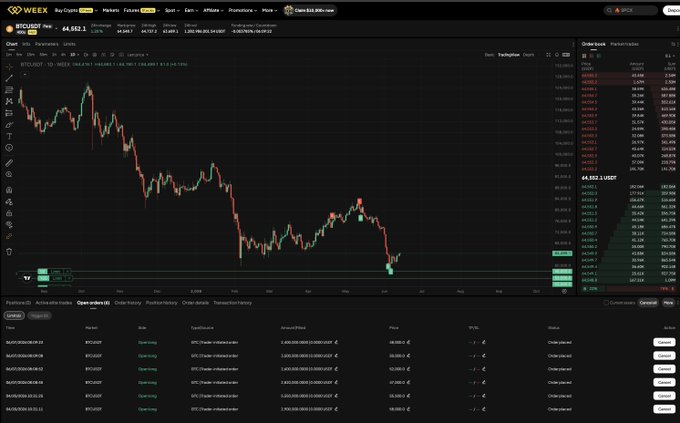Click the WEEX logo
This screenshot has width=680, height=423.
[28, 10]
